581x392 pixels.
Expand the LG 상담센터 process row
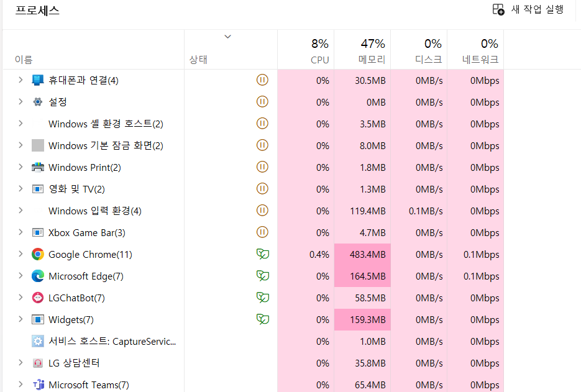(x=21, y=363)
